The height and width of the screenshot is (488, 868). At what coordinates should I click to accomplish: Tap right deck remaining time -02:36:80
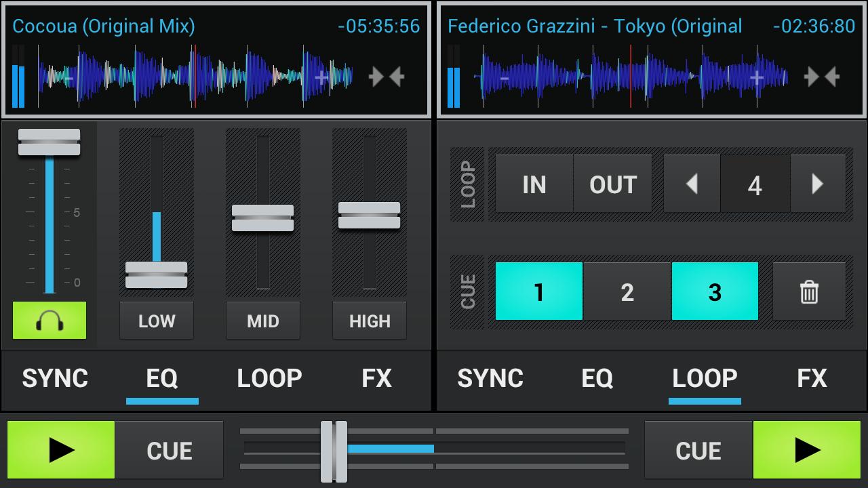click(814, 26)
